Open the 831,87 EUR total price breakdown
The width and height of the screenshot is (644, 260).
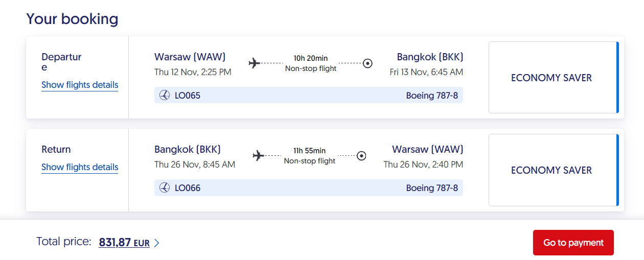coord(124,243)
